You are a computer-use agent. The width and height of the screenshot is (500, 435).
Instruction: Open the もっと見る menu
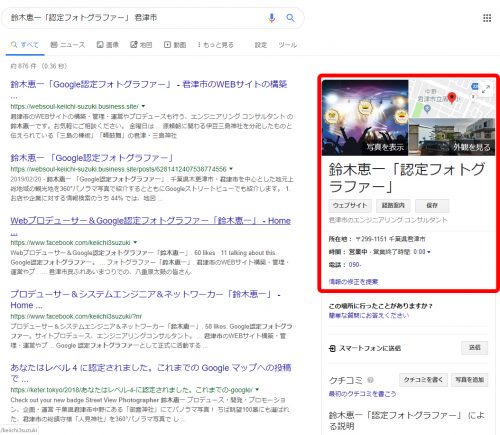click(215, 45)
